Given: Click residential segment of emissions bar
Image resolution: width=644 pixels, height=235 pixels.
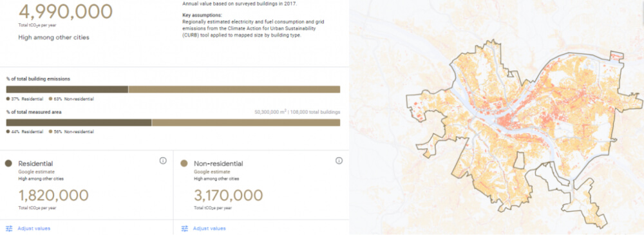Looking at the screenshot, I should (x=68, y=89).
